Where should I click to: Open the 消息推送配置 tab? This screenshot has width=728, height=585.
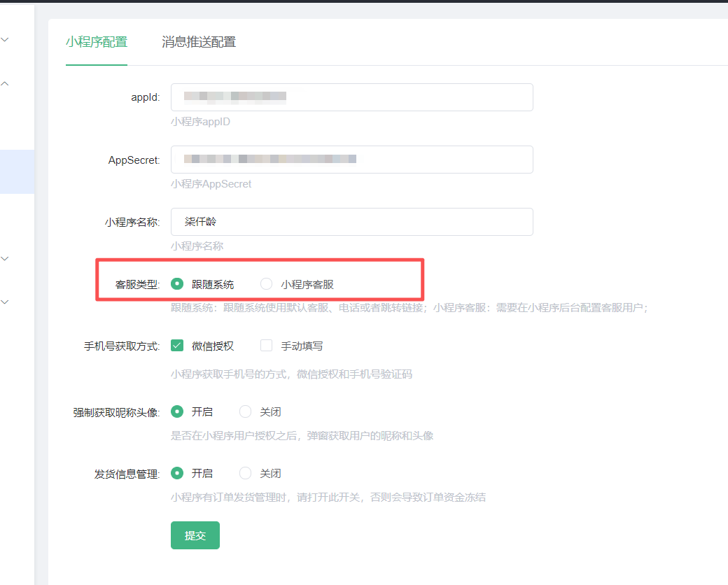click(x=199, y=42)
